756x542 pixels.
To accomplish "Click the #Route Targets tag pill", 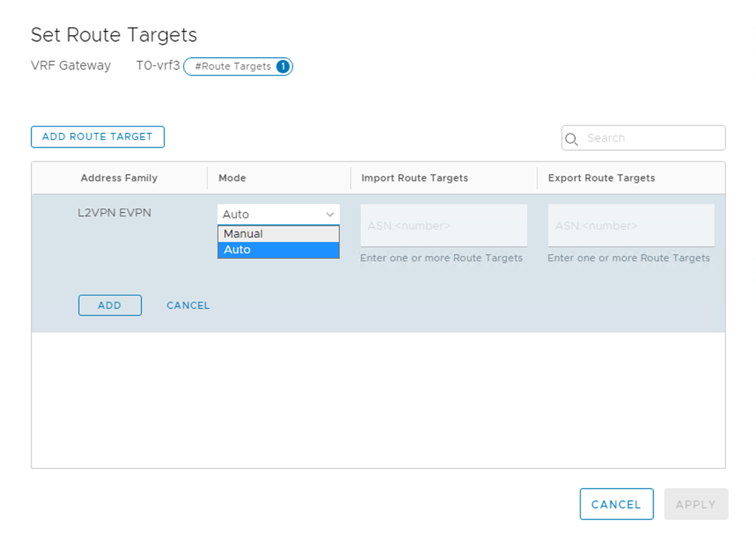I will coord(233,66).
